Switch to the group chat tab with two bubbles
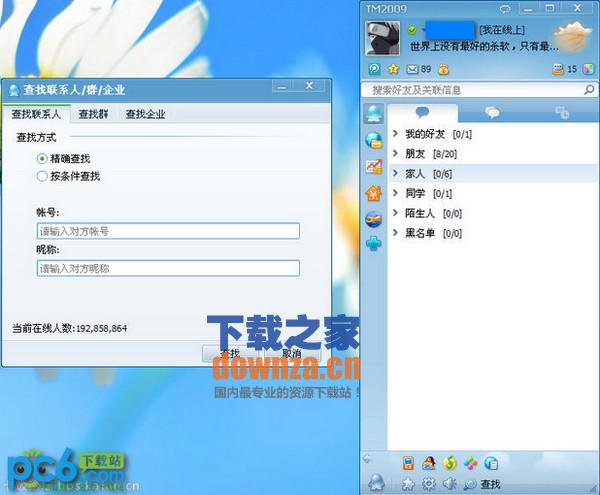Screen dimensions: 600x495 (492, 112)
